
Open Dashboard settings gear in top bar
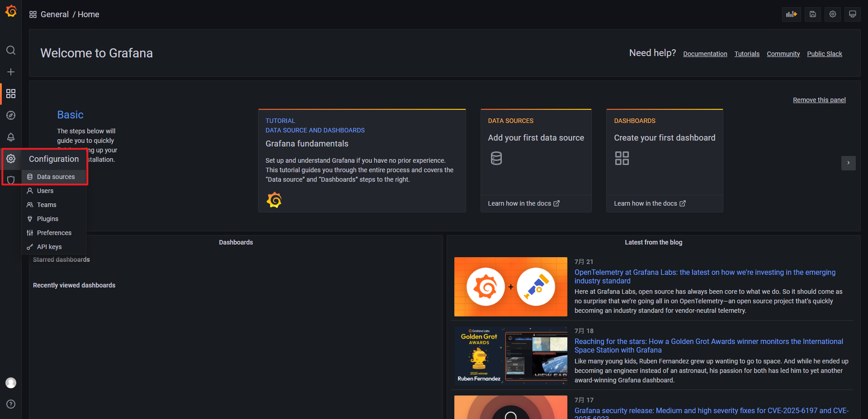pyautogui.click(x=833, y=14)
